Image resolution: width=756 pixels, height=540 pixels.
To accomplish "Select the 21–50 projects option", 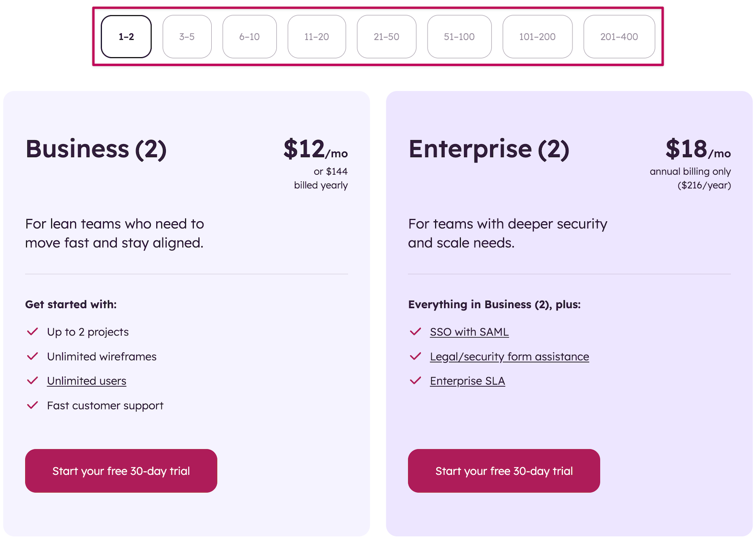I will [x=386, y=37].
